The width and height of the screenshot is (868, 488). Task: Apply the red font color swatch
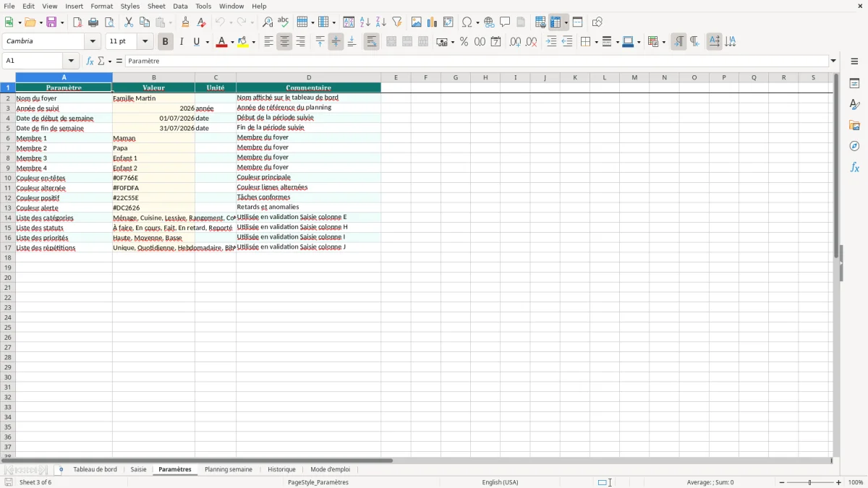[221, 42]
